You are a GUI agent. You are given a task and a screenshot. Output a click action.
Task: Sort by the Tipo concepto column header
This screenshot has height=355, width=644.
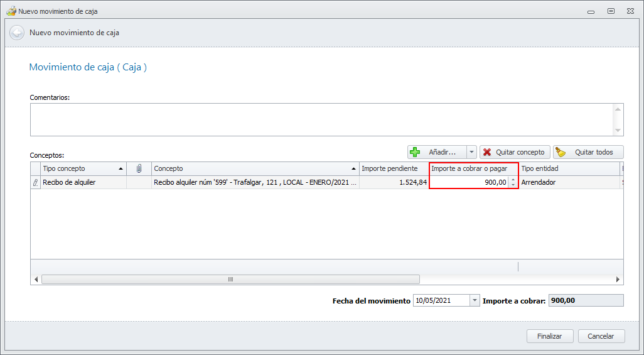point(83,168)
